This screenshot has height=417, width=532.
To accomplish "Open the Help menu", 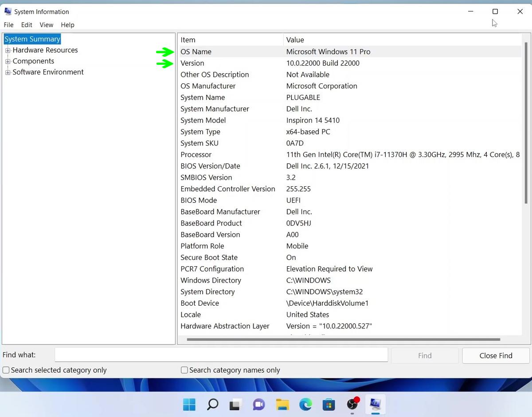I will [x=67, y=25].
